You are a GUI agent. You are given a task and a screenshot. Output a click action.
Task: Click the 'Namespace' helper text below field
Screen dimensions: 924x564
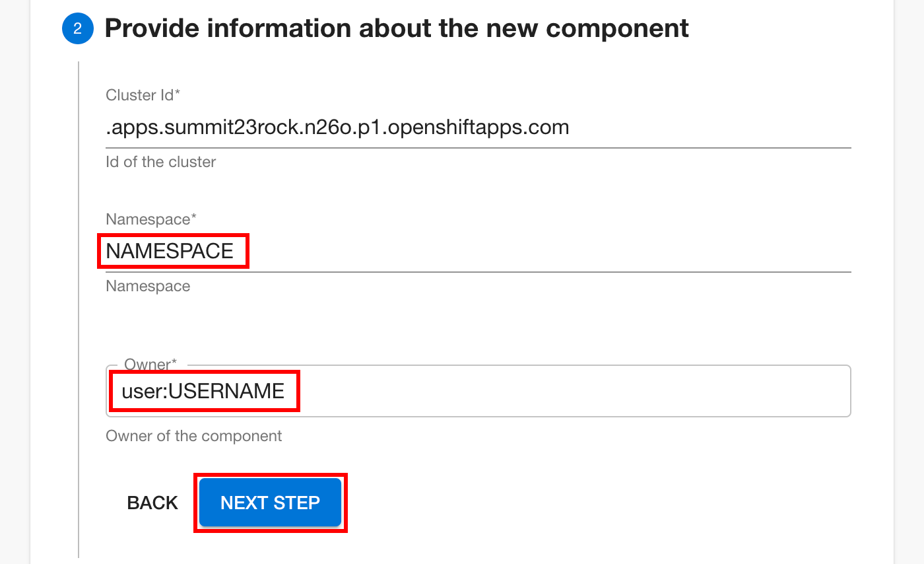148,286
